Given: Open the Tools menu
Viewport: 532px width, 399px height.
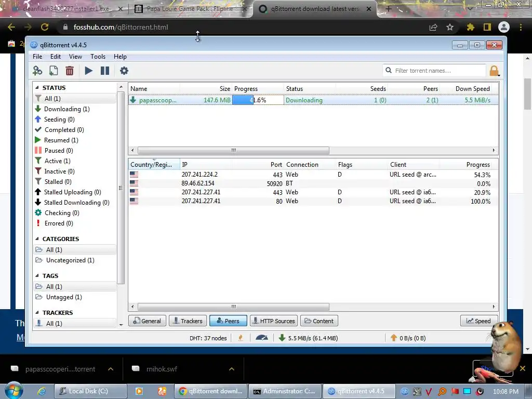Looking at the screenshot, I should 98,57.
